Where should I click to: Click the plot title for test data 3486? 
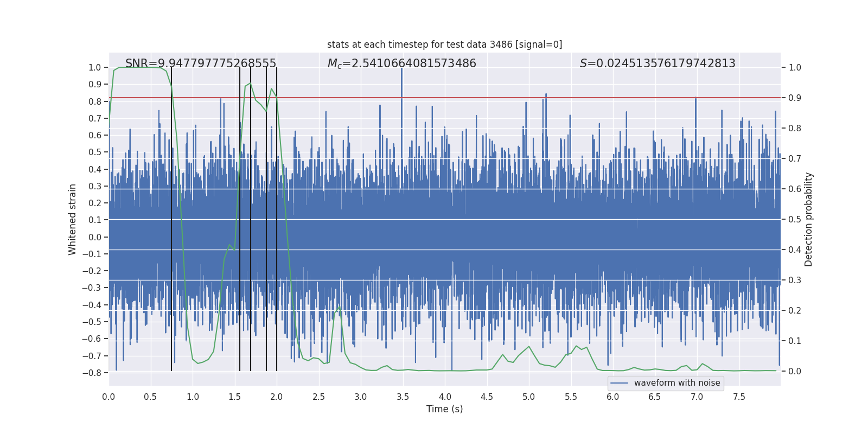point(444,44)
